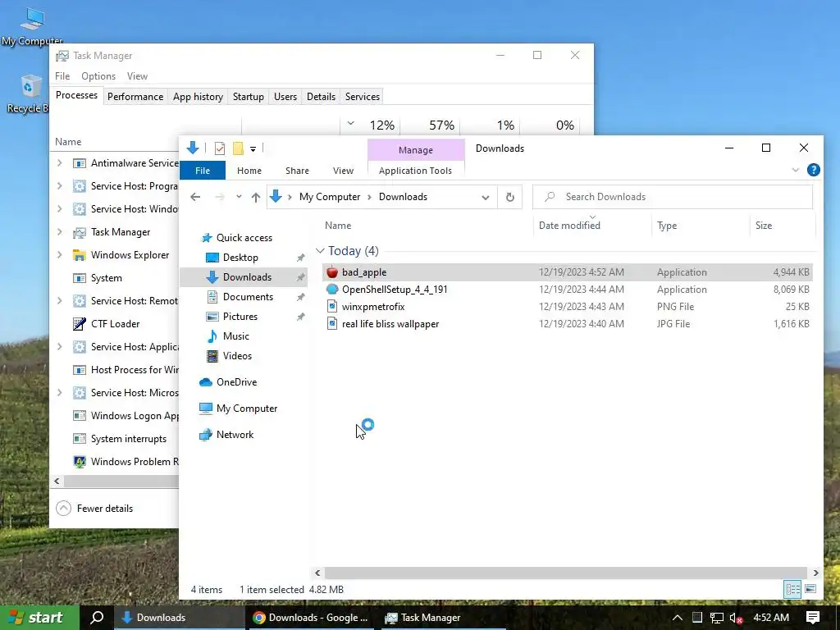Go back using the Back arrow
Image resolution: width=840 pixels, height=630 pixels.
tap(195, 197)
